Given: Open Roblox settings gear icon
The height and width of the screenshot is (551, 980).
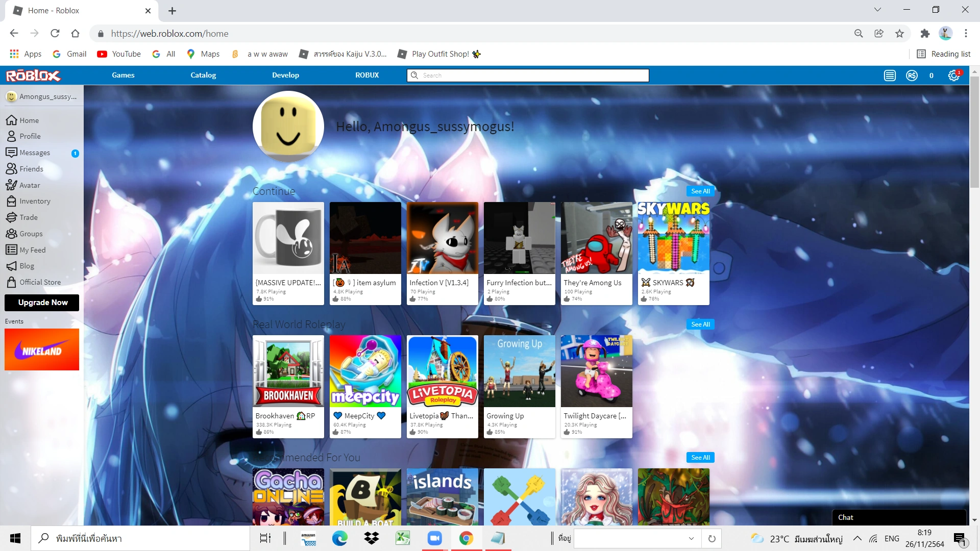Looking at the screenshot, I should pos(953,76).
